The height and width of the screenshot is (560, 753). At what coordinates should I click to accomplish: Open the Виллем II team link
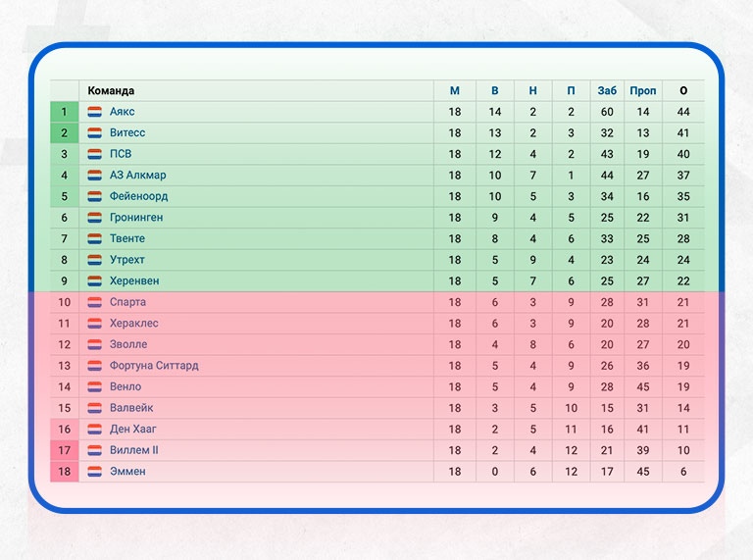coord(134,450)
